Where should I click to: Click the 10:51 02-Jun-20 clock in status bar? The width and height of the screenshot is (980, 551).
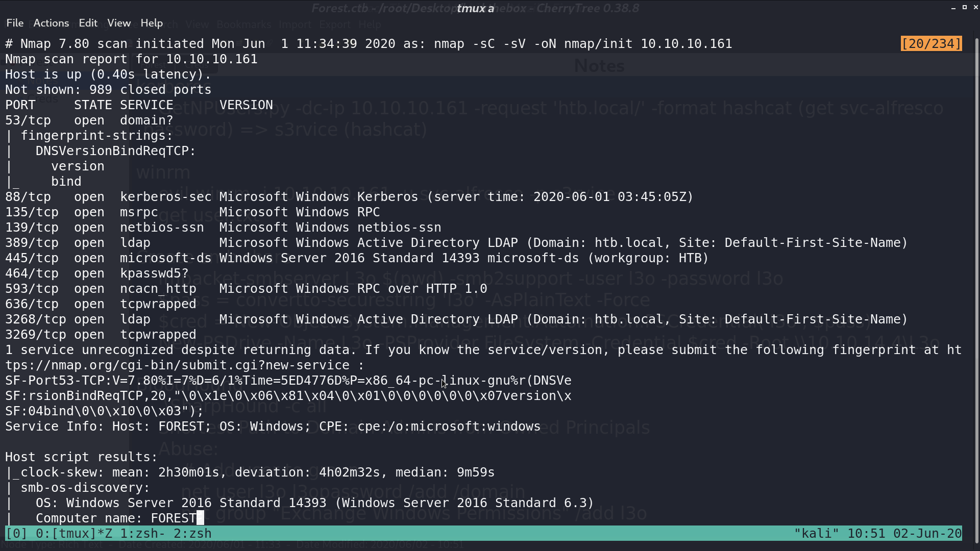coord(904,534)
